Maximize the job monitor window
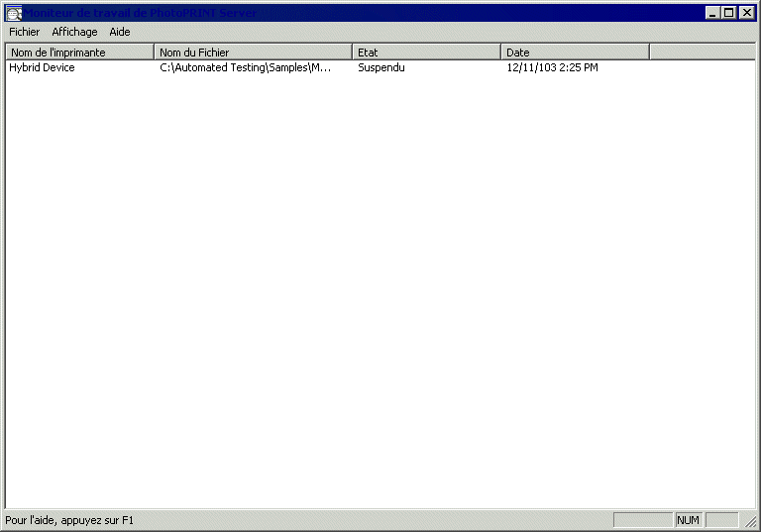The height and width of the screenshot is (532, 761). [729, 13]
